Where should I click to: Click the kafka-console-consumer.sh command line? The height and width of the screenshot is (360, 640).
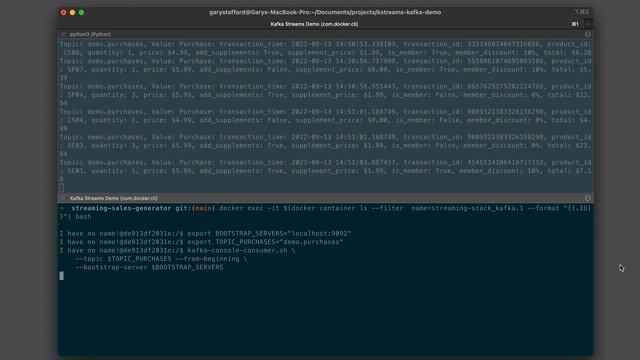click(177, 251)
